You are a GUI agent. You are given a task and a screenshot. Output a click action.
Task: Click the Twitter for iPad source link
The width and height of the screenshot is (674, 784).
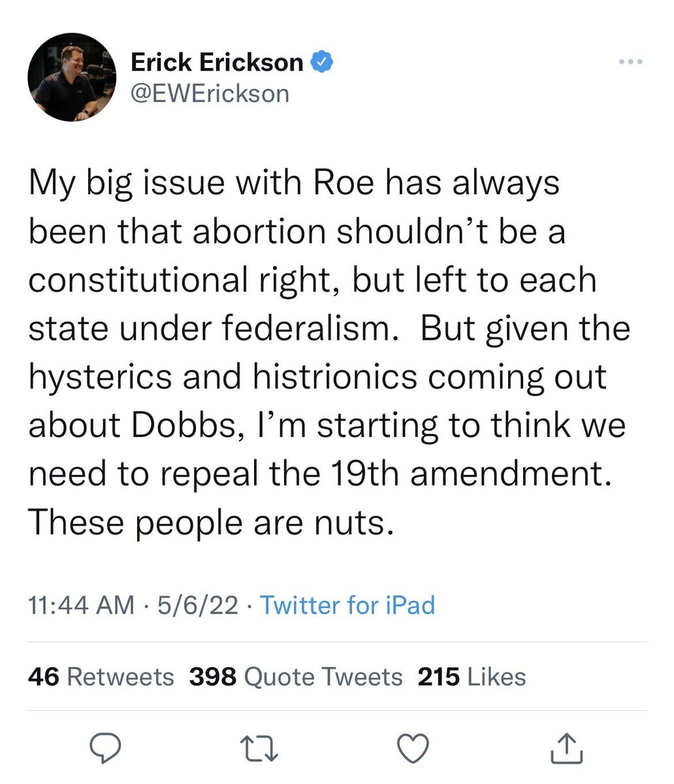point(347,605)
